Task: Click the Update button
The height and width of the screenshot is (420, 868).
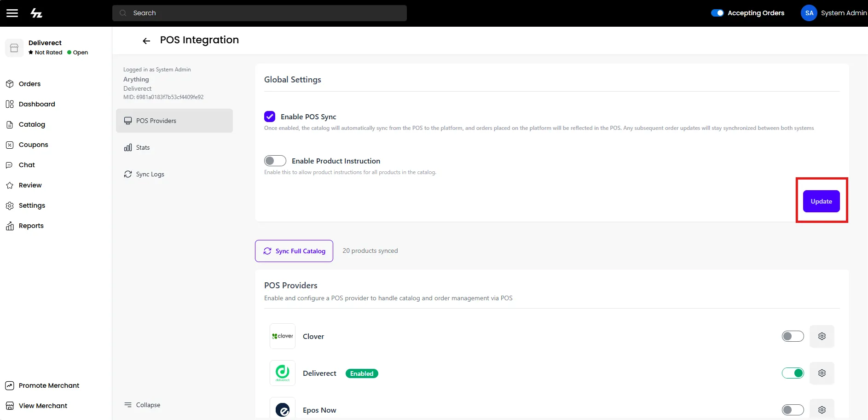Action: pos(822,201)
